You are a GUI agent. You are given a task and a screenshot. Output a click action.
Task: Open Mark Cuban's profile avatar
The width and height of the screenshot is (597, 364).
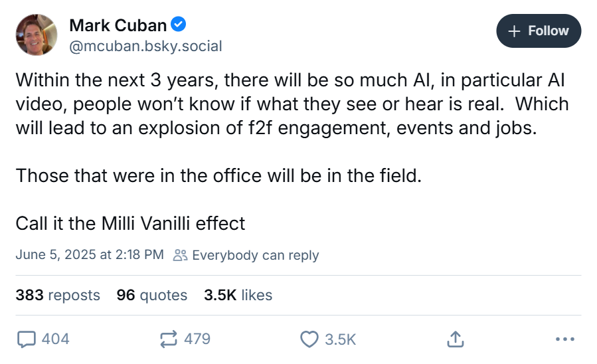[x=36, y=35]
